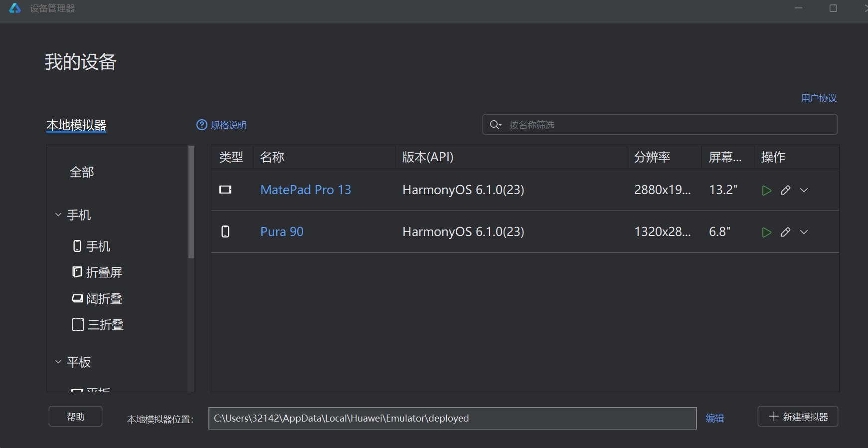This screenshot has width=868, height=448.
Task: Click the DevEco app logo in title bar
Action: point(15,8)
